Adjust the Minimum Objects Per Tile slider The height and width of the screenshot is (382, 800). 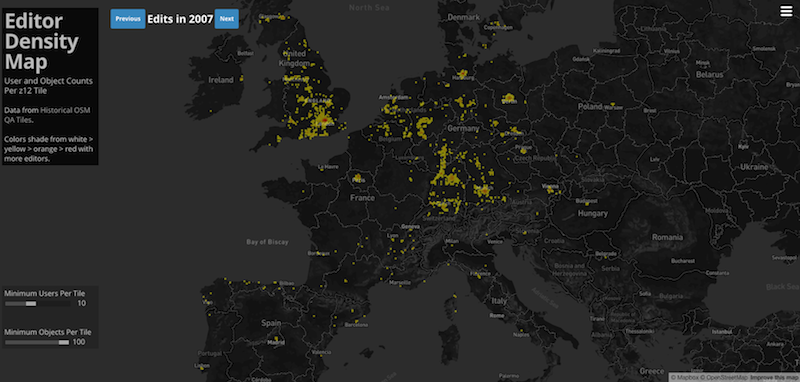pos(38,342)
